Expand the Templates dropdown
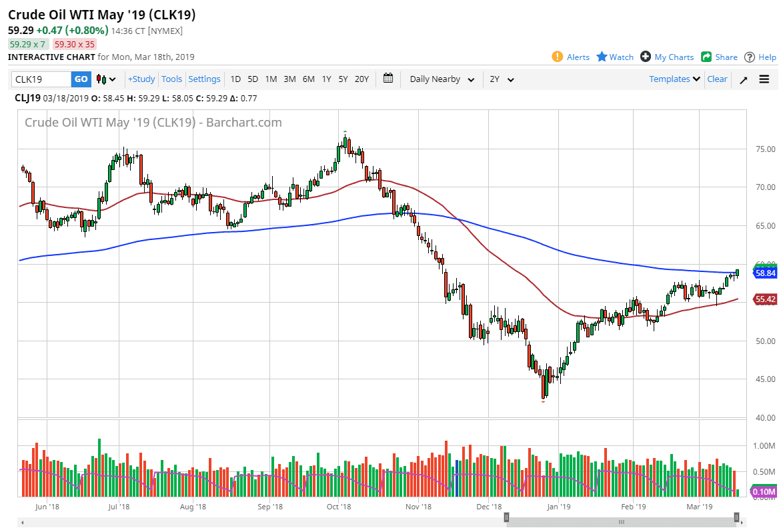The image size is (781, 532). click(674, 79)
